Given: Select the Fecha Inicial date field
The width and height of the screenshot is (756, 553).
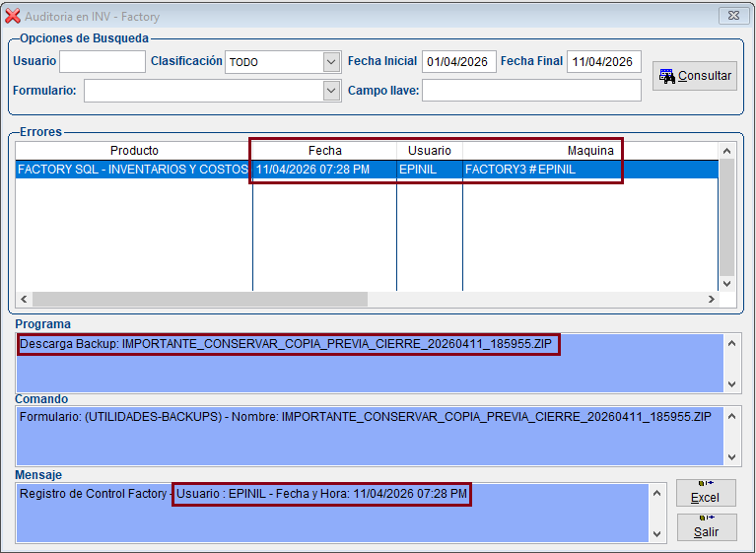Looking at the screenshot, I should click(458, 62).
